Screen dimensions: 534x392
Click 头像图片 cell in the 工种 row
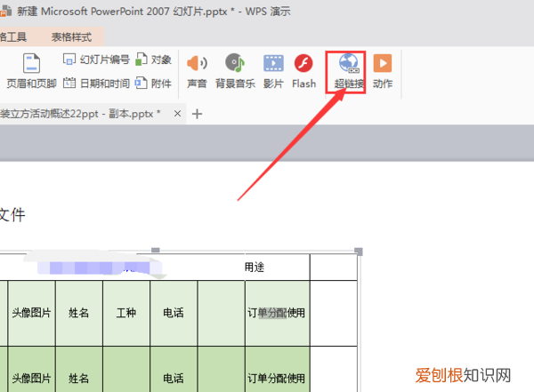coord(31,313)
